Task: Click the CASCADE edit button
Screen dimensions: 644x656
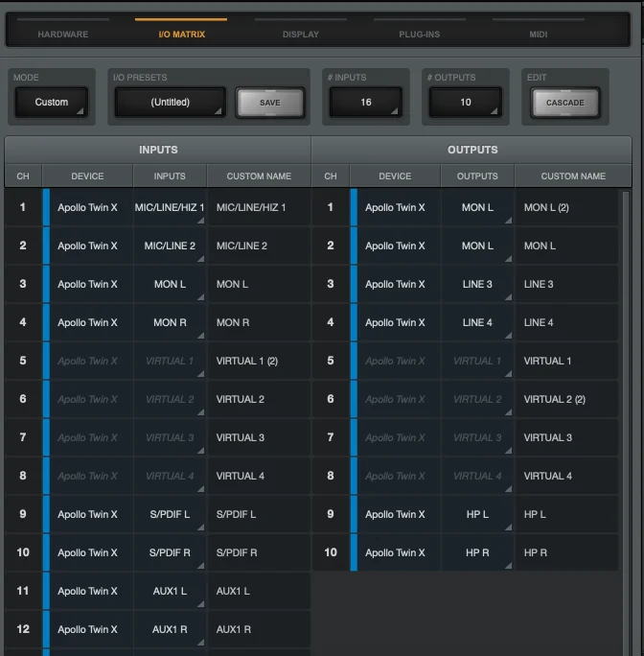Action: (x=565, y=103)
